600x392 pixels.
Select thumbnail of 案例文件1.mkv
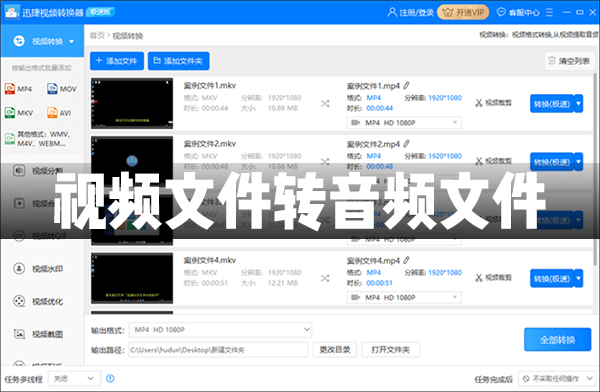click(x=132, y=103)
